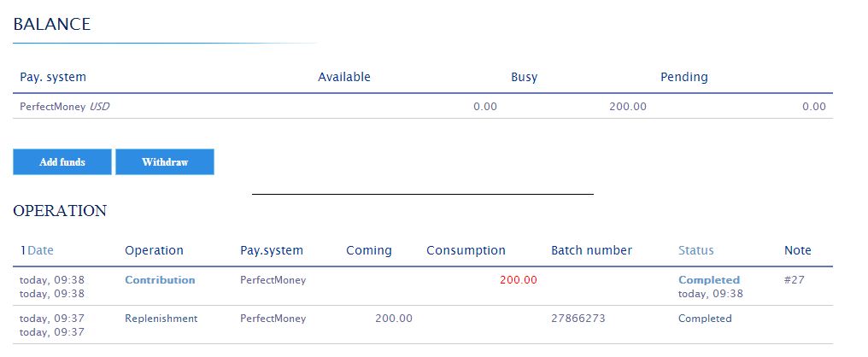Click the 200.00 coming amount
This screenshot has height=357, width=868.
393,319
